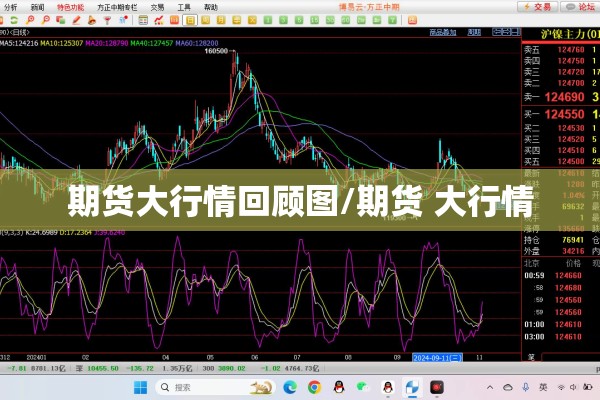Open the 周期 period selector on the chart

[x=474, y=33]
